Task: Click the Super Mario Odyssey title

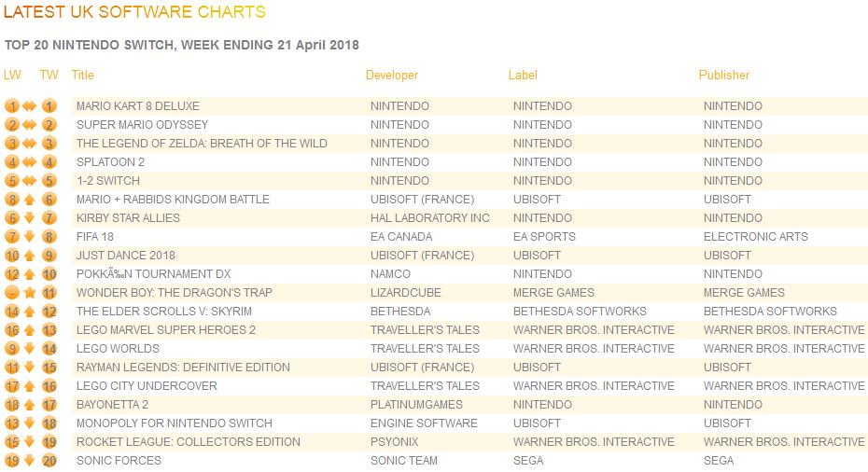Action: [142, 125]
